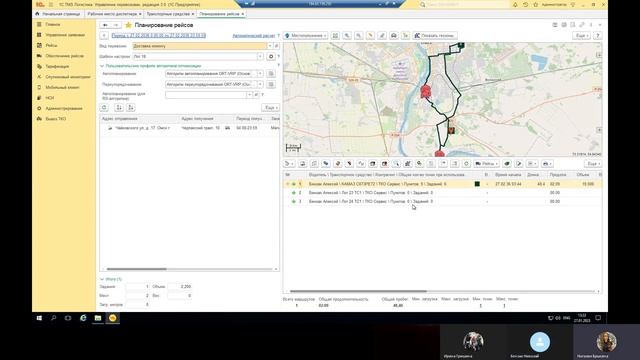Open Автопланирование algorithm dropdown

pyautogui.click(x=260, y=73)
